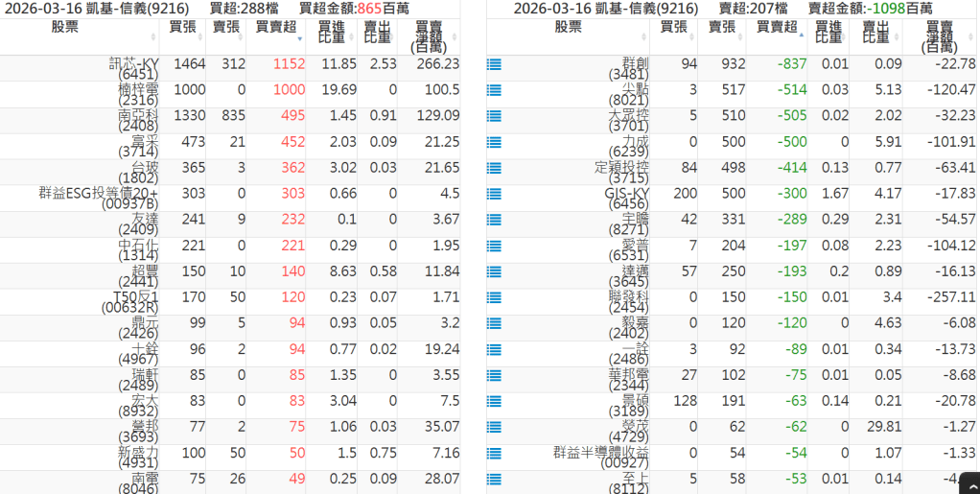Viewport: 980px width, 494px height.
Task: Sort left table by 買賣淨額(百萬) header
Action: click(427, 36)
